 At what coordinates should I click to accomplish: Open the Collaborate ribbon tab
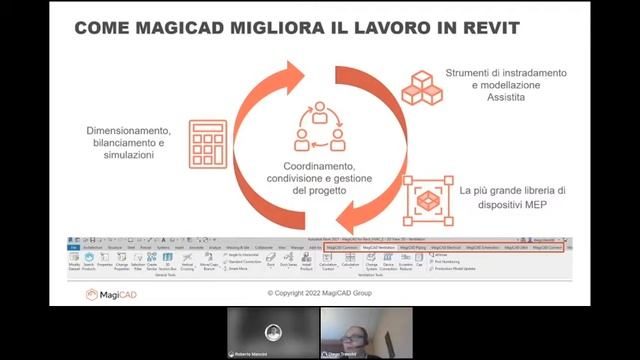[x=264, y=247]
